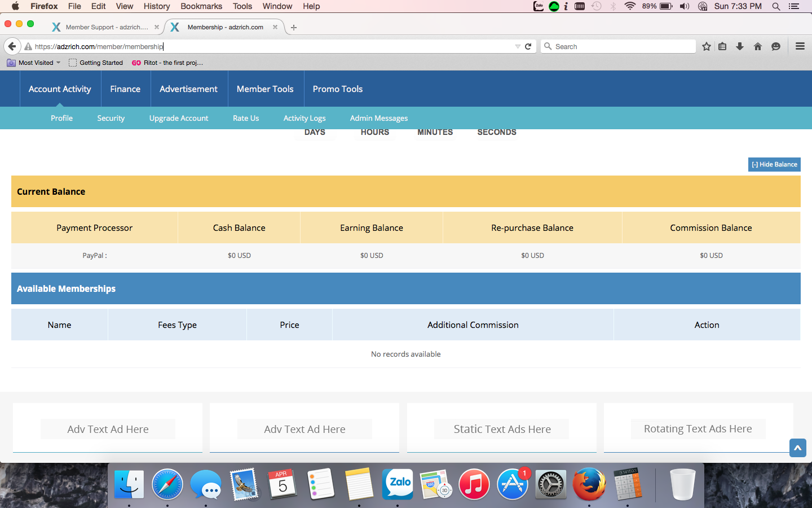Open the Help menu

[x=311, y=6]
